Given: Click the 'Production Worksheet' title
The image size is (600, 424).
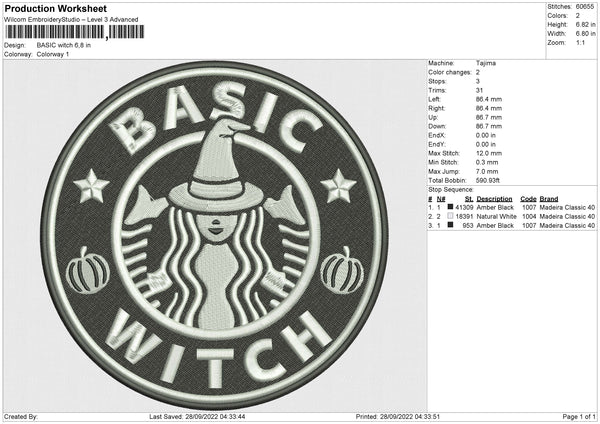Looking at the screenshot, I should click(x=55, y=8).
